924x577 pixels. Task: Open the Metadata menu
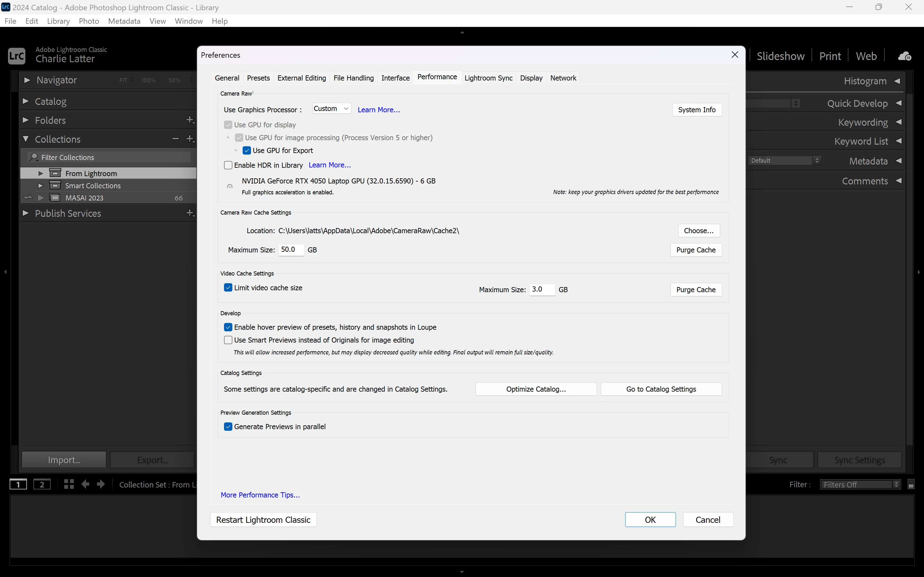pos(124,21)
